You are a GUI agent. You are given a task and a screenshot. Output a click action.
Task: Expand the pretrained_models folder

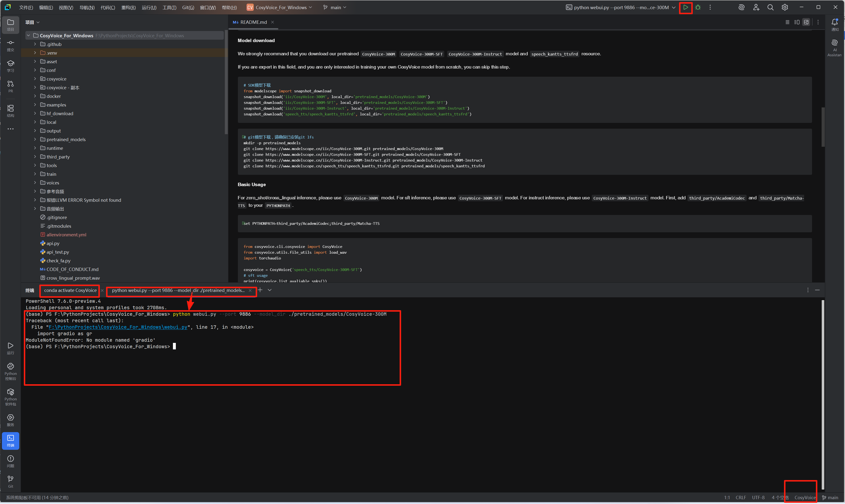pyautogui.click(x=35, y=139)
